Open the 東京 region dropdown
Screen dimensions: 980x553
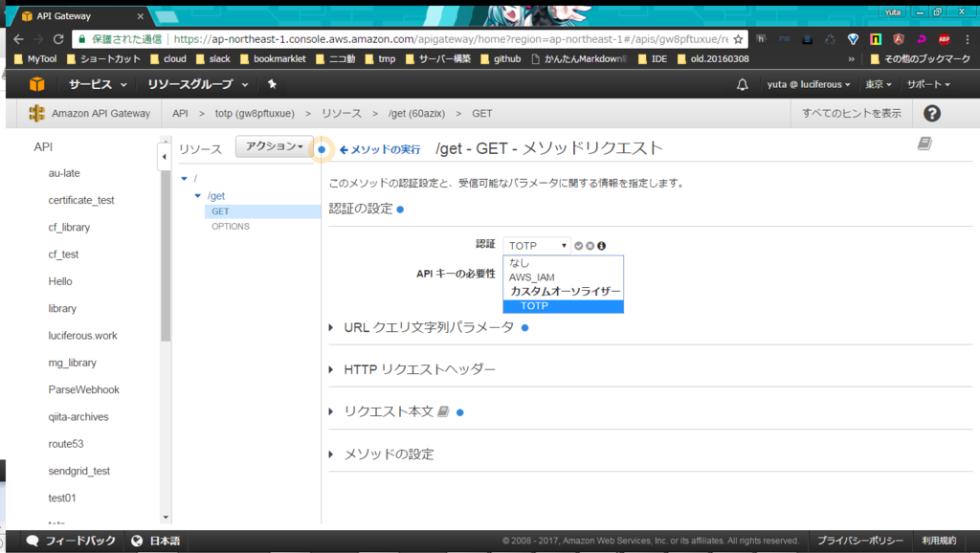[879, 84]
